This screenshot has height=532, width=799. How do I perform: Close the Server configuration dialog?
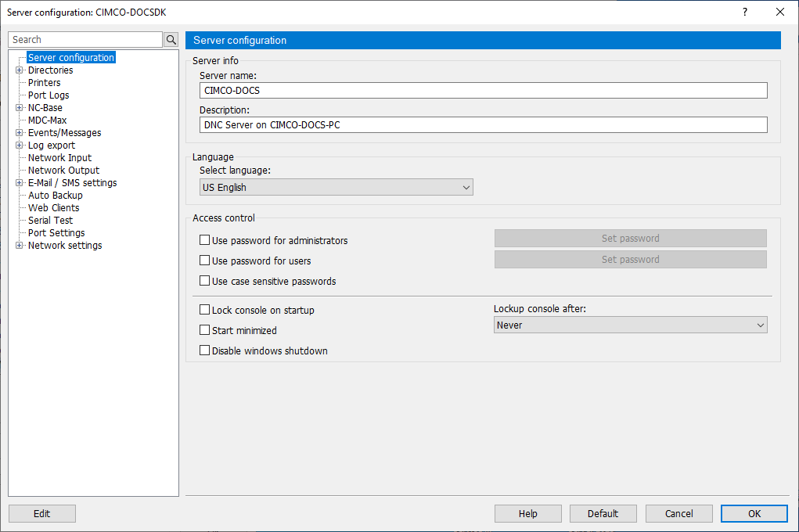pyautogui.click(x=780, y=12)
